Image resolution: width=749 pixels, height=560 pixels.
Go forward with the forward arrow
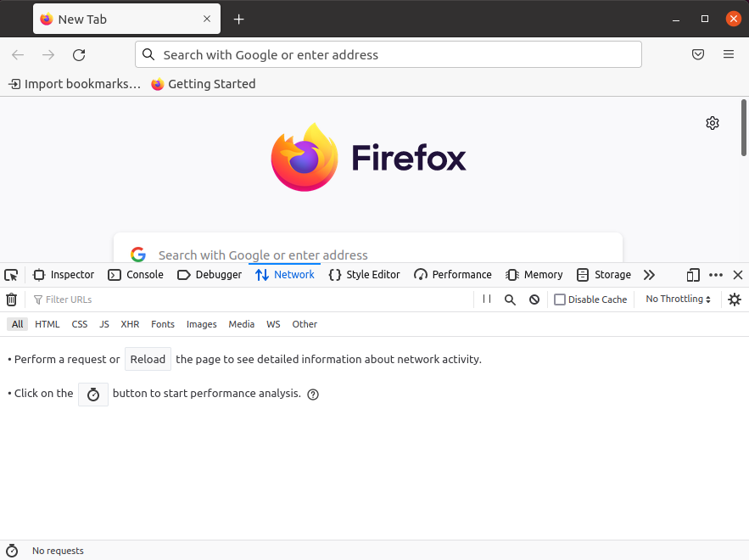click(48, 55)
